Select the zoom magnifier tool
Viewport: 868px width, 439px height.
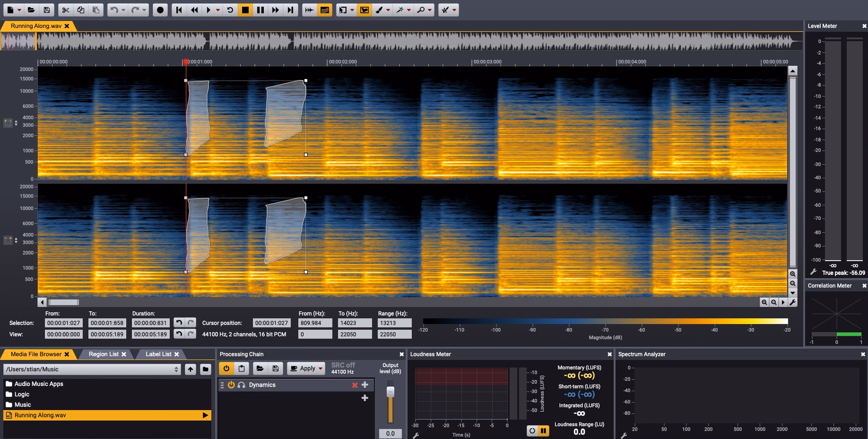tap(421, 10)
